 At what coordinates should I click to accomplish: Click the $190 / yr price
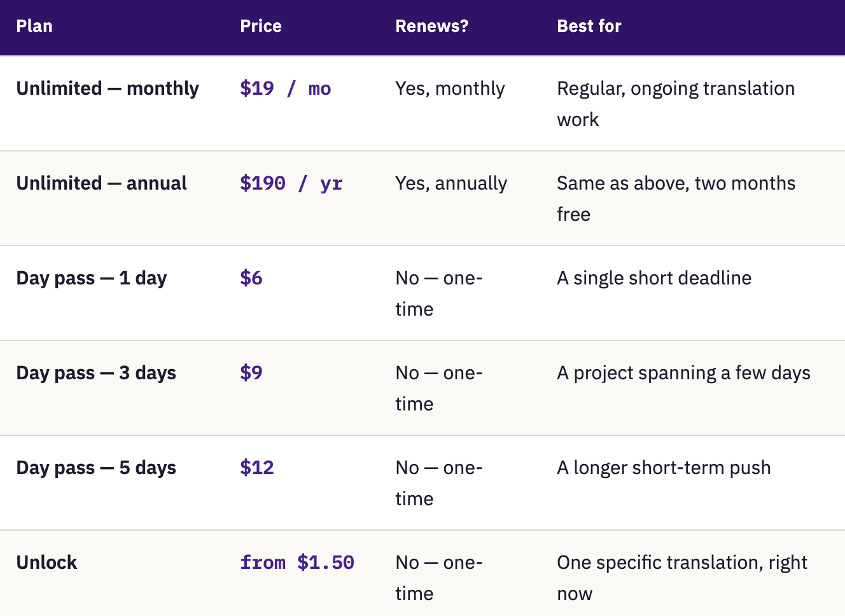click(291, 183)
